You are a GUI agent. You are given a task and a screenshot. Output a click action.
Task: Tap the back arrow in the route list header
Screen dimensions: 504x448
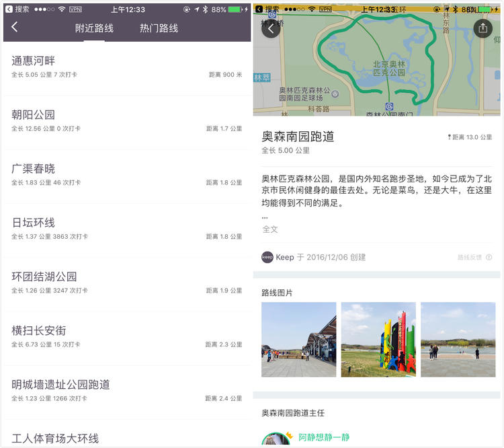pyautogui.click(x=15, y=27)
